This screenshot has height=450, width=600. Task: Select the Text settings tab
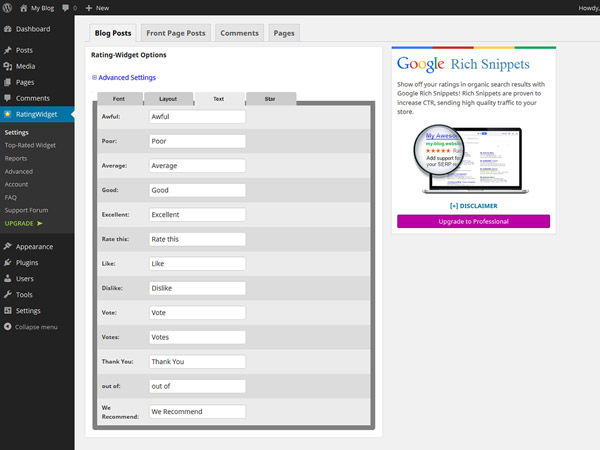(219, 99)
